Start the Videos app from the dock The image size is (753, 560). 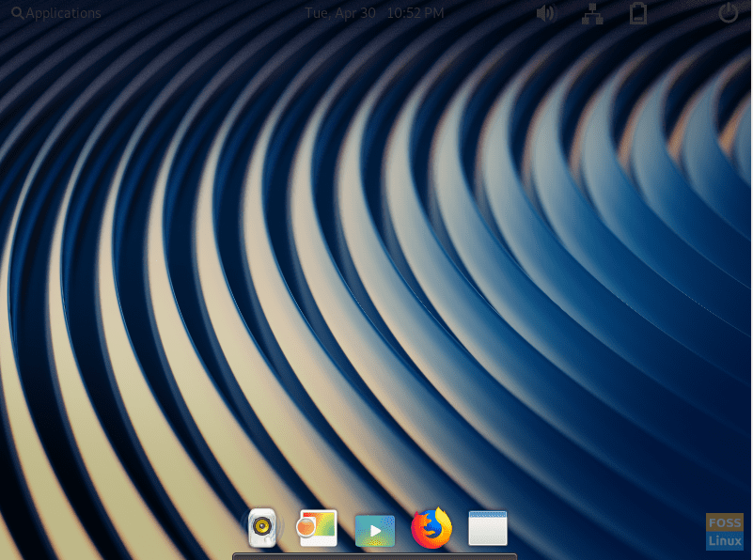tap(375, 528)
